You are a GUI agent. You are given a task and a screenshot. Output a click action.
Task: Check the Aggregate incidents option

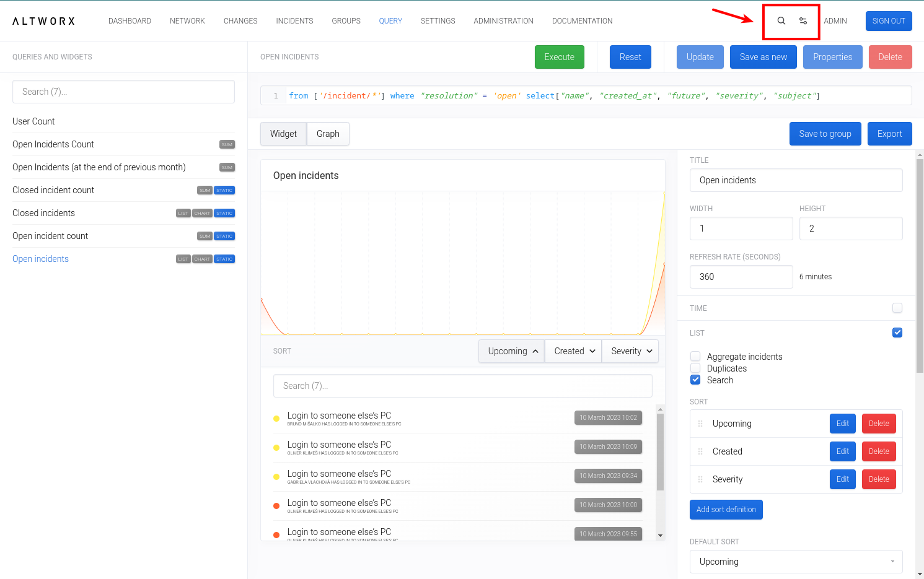695,356
